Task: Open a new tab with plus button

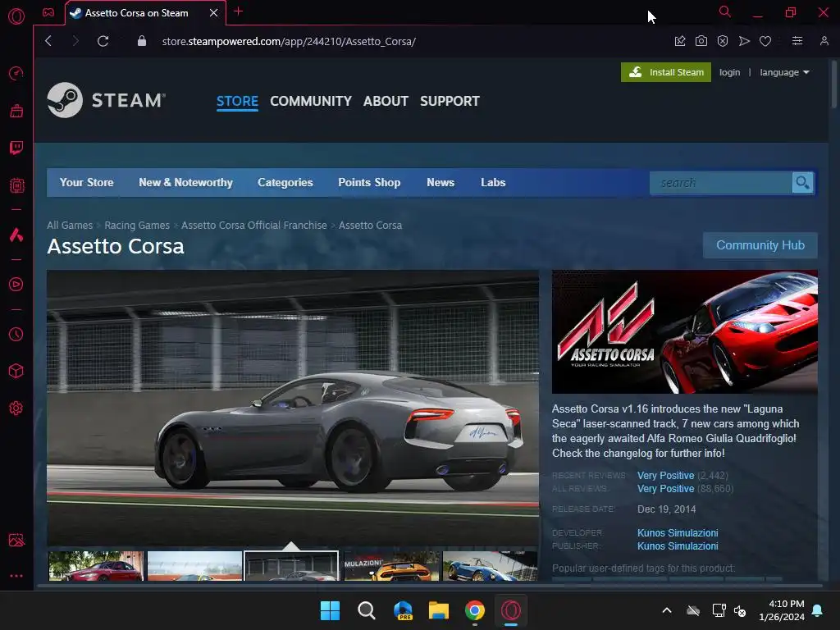Action: [x=239, y=11]
